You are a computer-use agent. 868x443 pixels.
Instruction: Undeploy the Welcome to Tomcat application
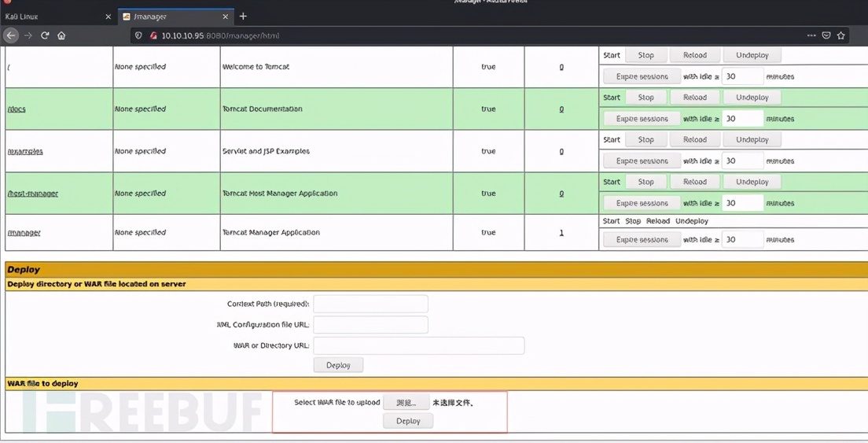coord(752,55)
